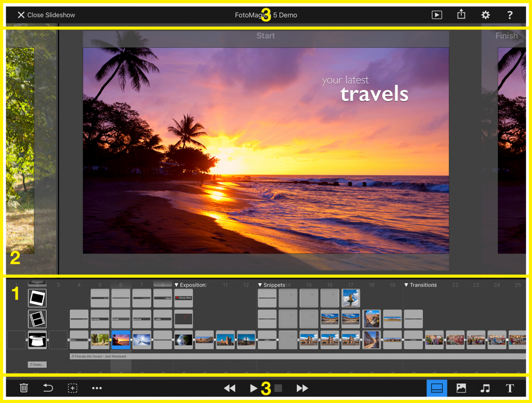Select the 'travels' title text on stage
The image size is (532, 403).
(374, 94)
